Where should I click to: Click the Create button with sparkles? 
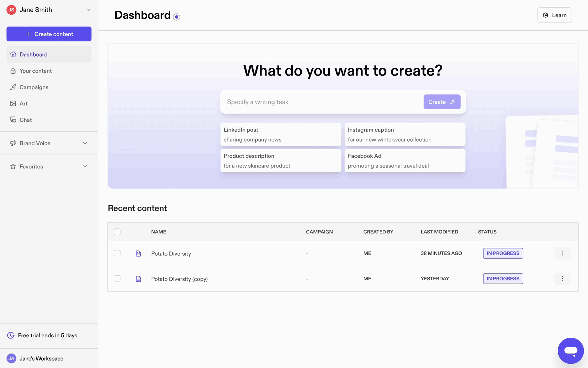point(442,102)
